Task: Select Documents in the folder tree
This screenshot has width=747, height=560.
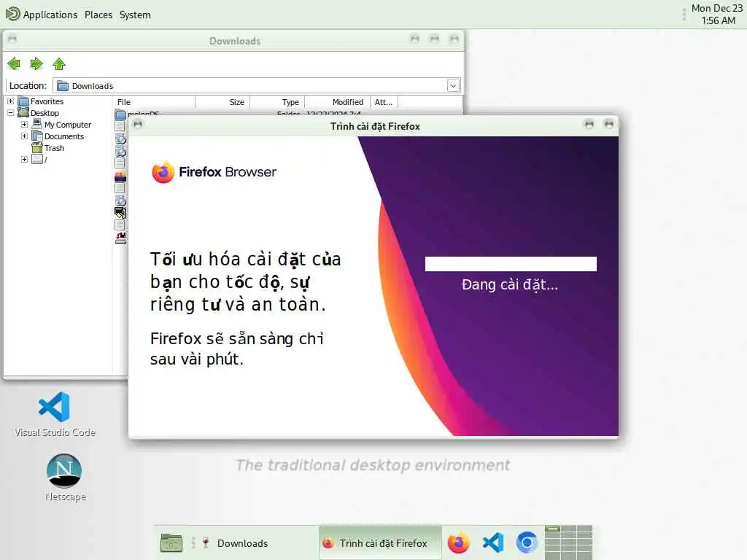Action: pyautogui.click(x=64, y=136)
